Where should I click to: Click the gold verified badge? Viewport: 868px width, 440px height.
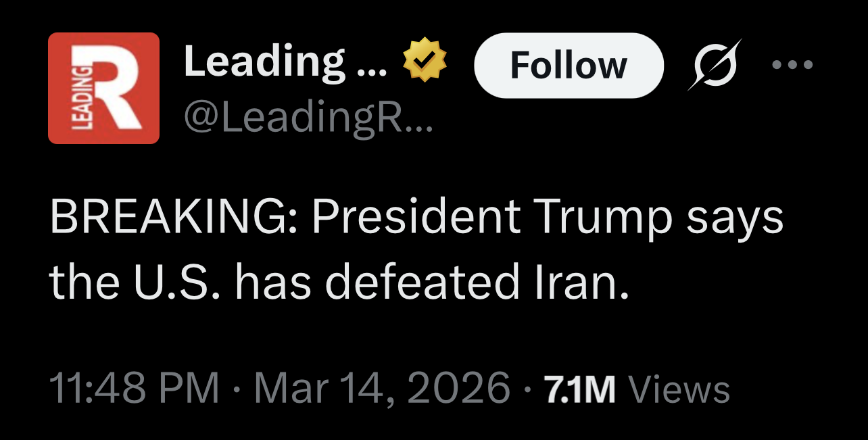425,62
